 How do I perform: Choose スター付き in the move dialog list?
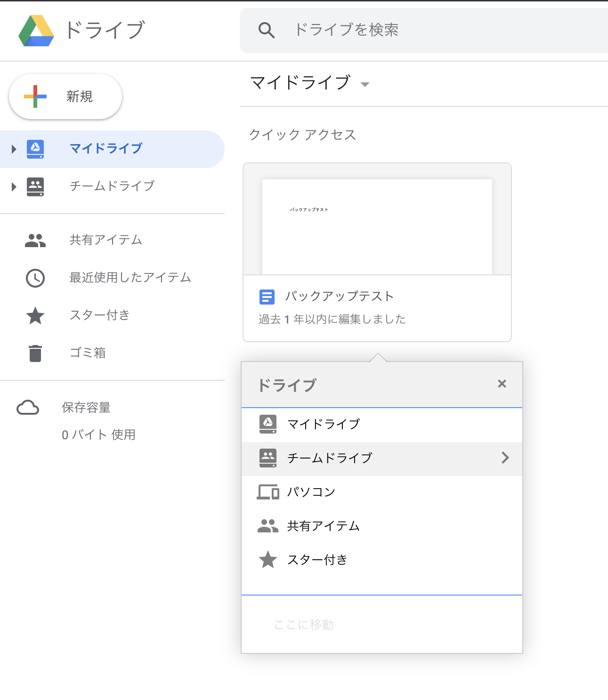coord(382,560)
